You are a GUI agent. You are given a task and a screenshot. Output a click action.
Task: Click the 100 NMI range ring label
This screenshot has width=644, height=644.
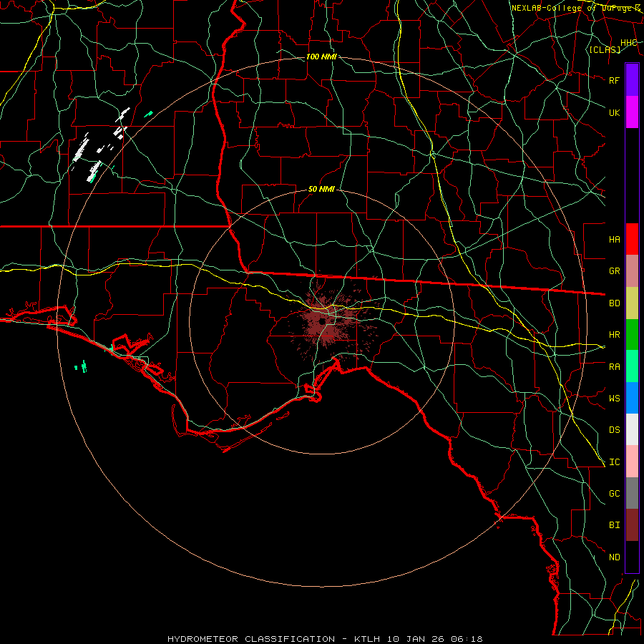tap(321, 57)
